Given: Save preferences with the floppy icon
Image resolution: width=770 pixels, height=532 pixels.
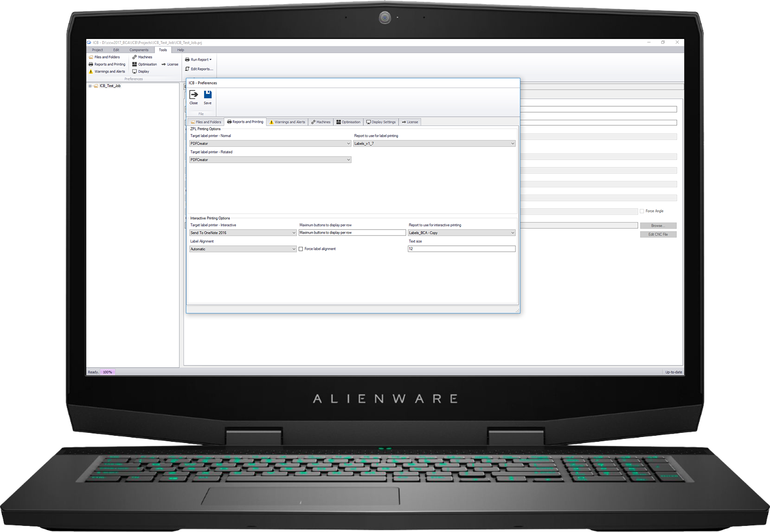Looking at the screenshot, I should 207,97.
